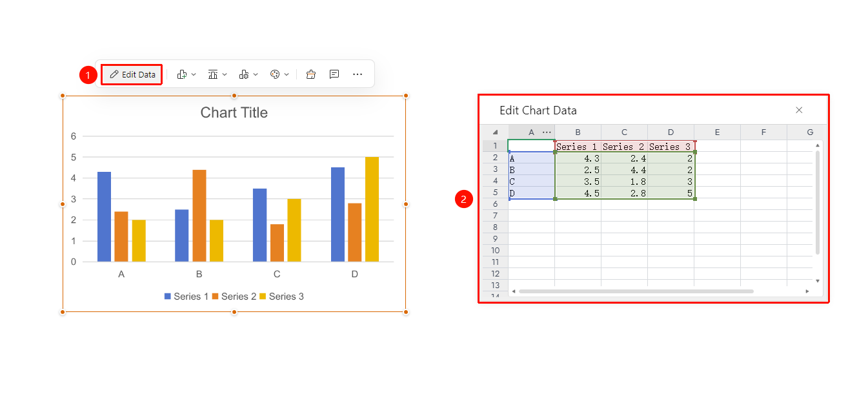The width and height of the screenshot is (868, 418).
Task: Click the format brush icon in toolbar
Action: [x=311, y=74]
